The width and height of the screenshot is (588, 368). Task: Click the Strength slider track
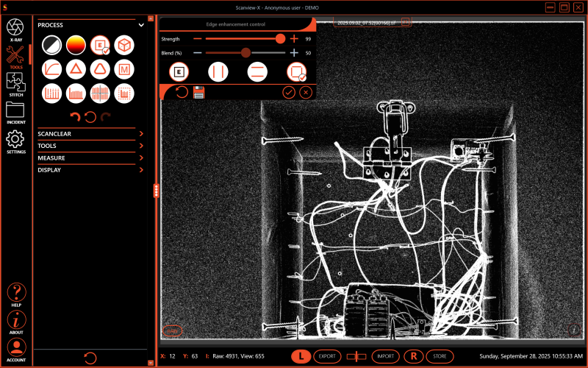pos(243,38)
